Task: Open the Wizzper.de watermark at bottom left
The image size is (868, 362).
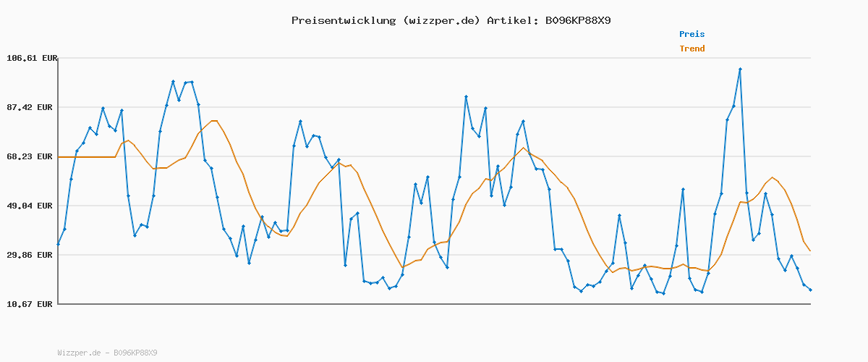Action: (107, 353)
